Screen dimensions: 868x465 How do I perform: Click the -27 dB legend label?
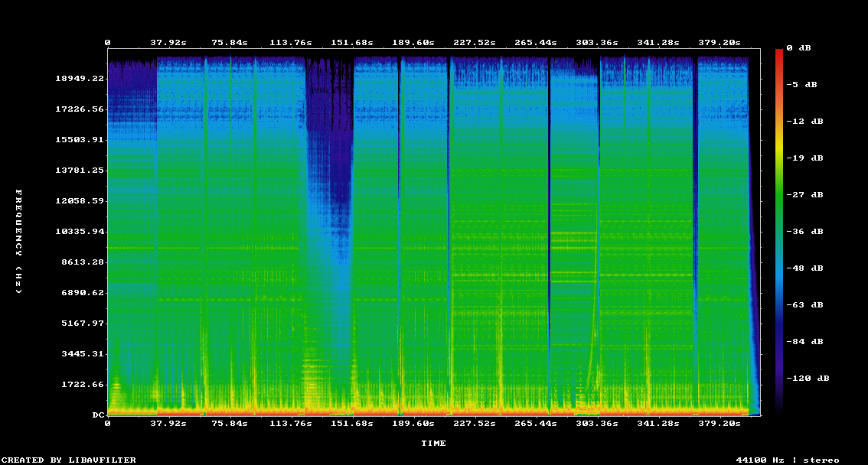(808, 194)
